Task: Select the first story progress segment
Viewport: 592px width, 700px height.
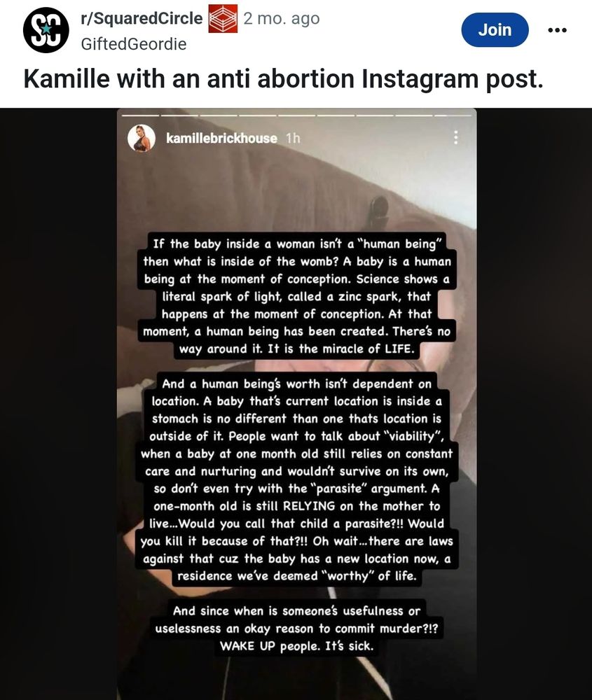Action: coord(140,115)
